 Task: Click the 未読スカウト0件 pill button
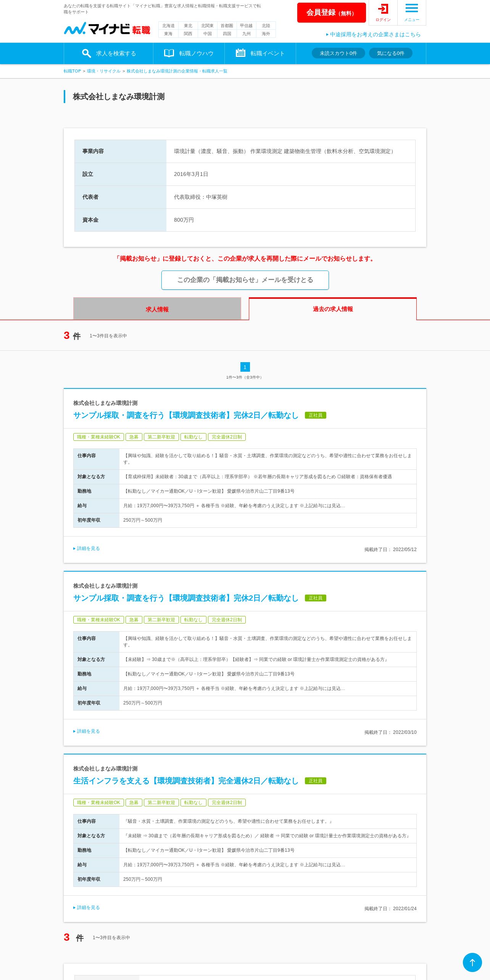click(338, 53)
